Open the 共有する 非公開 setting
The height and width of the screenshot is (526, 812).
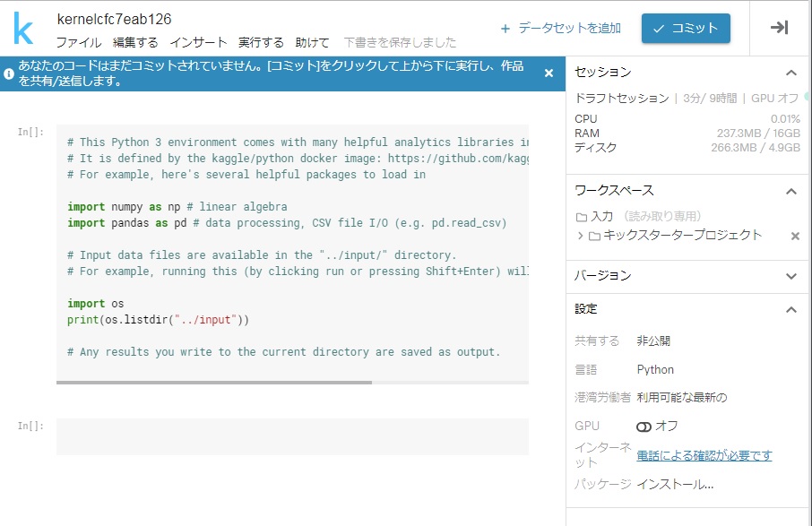tap(653, 341)
